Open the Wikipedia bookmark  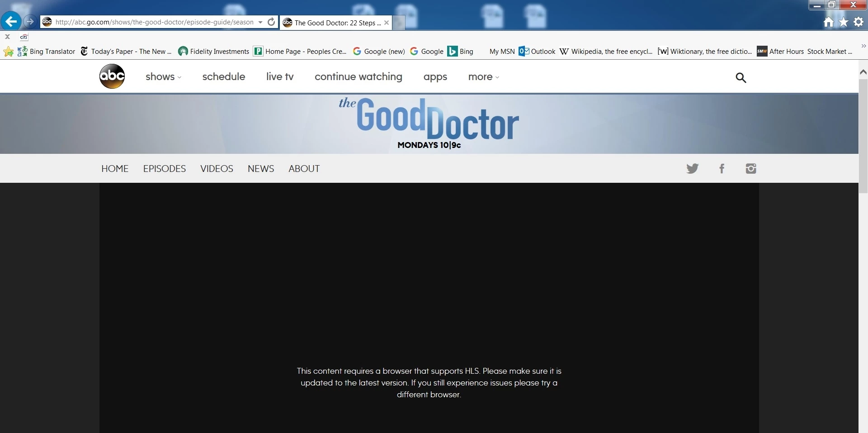(606, 52)
